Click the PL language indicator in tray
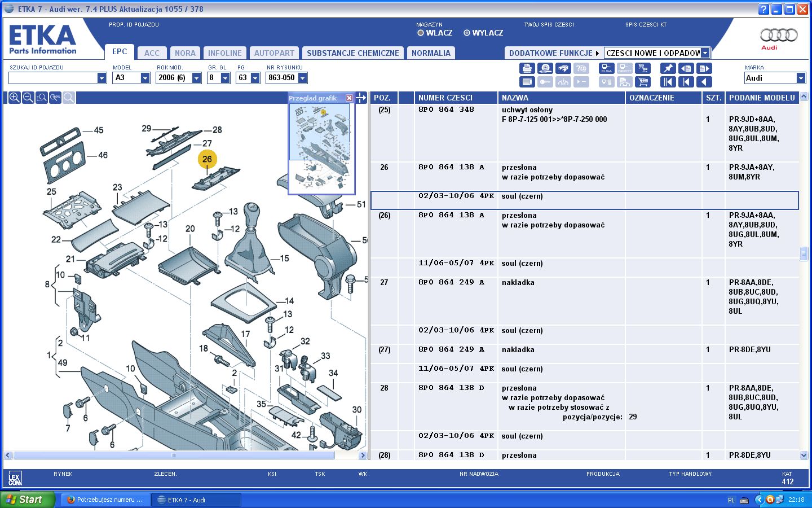The height and width of the screenshot is (508, 812). point(731,500)
